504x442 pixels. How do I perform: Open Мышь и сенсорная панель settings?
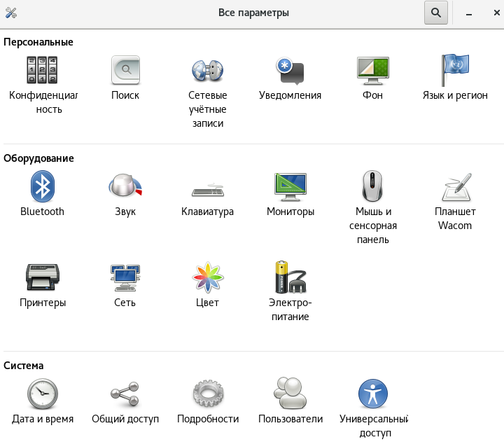[372, 187]
